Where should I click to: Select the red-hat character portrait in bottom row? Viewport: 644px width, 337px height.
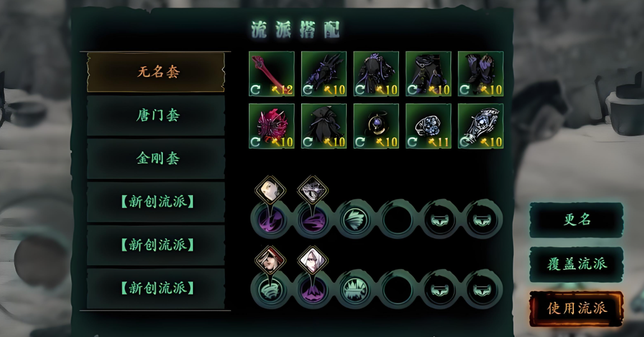click(x=270, y=260)
